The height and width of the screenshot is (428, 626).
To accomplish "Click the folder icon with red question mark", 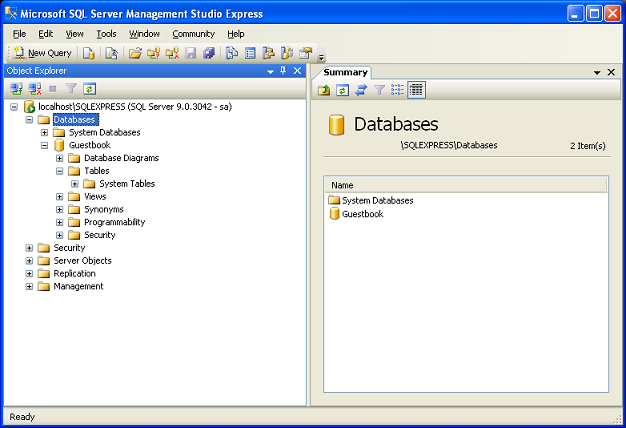I will tap(154, 53).
